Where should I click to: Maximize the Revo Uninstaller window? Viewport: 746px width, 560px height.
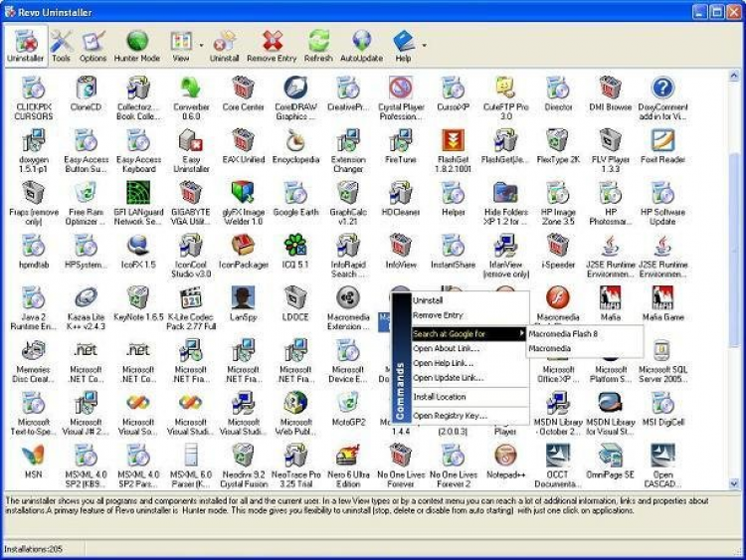point(716,11)
